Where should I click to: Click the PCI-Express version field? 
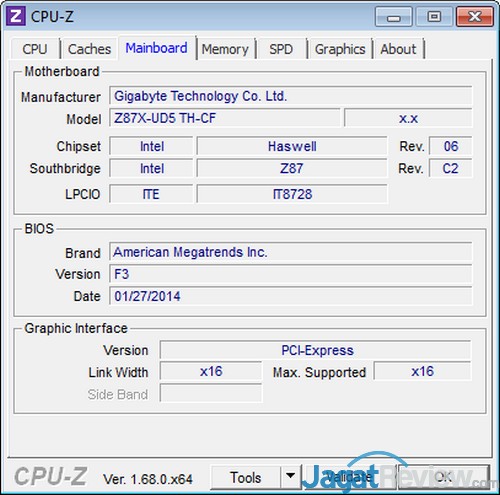coord(315,350)
